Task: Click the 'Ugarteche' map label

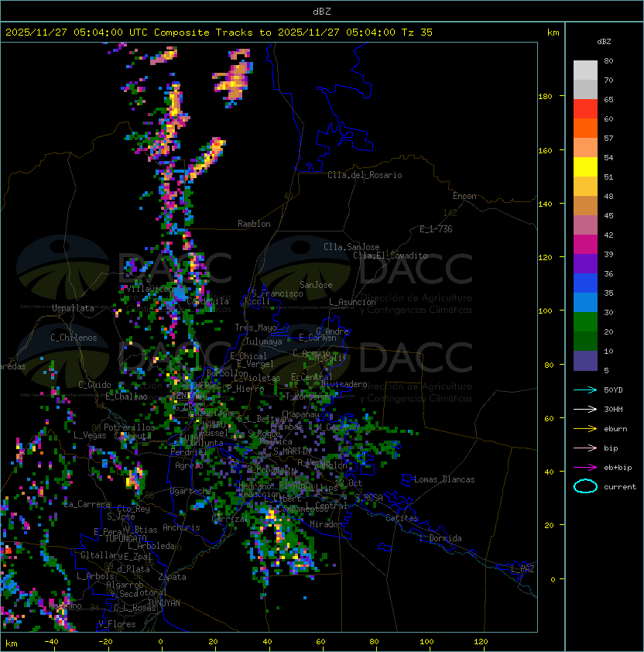Action: tap(191, 491)
